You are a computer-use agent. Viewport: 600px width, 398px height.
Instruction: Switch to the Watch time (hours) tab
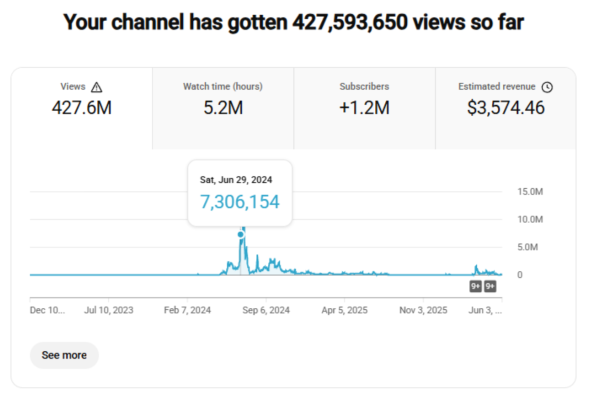pyautogui.click(x=223, y=109)
